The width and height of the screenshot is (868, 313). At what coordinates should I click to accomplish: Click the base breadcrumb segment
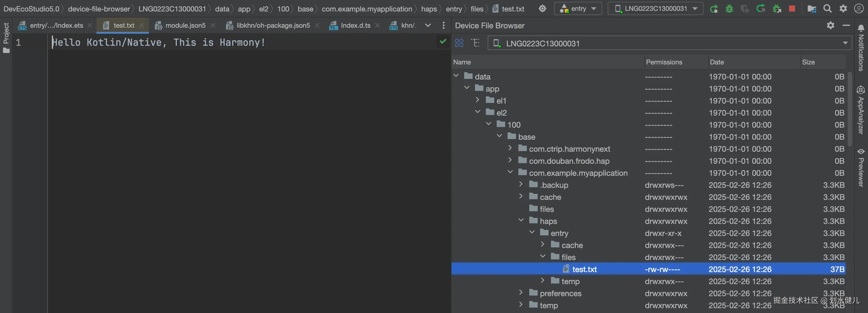[x=305, y=9]
